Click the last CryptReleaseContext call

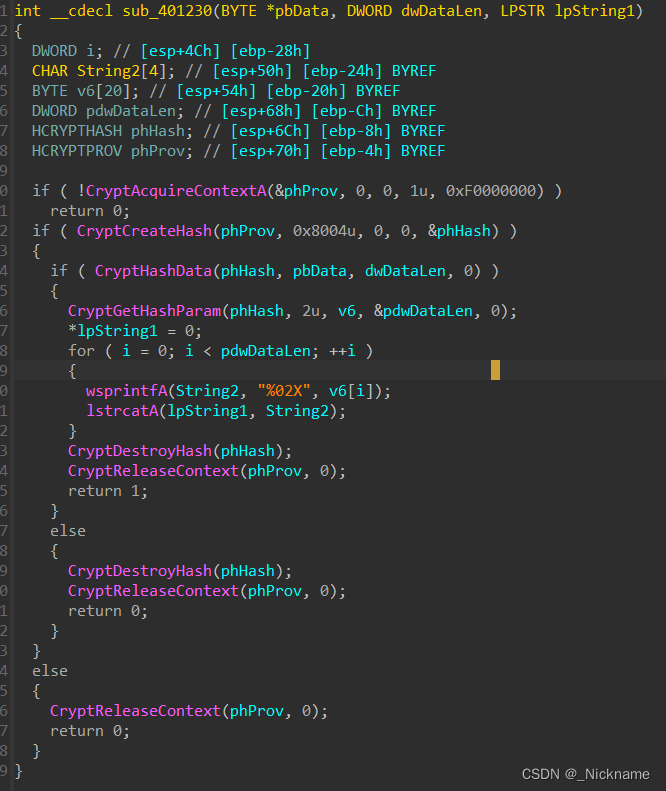pyautogui.click(x=135, y=711)
